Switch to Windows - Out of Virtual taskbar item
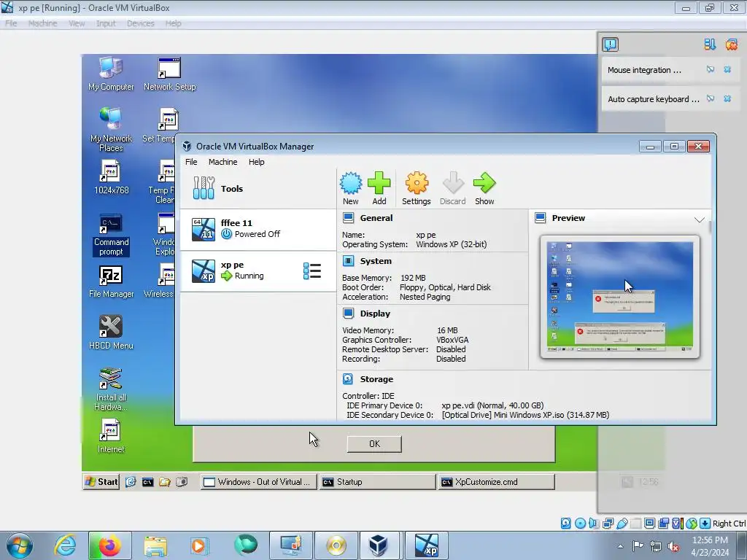 (258, 482)
